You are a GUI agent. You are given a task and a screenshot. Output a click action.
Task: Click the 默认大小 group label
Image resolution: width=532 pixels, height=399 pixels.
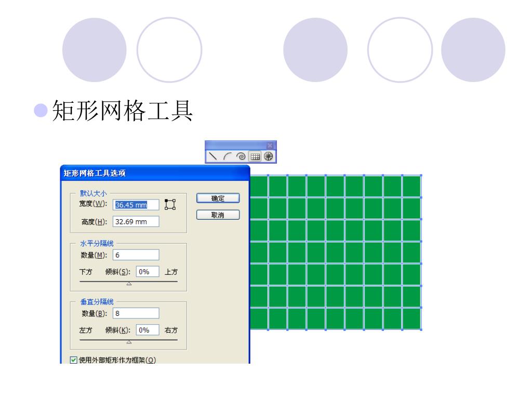[94, 193]
